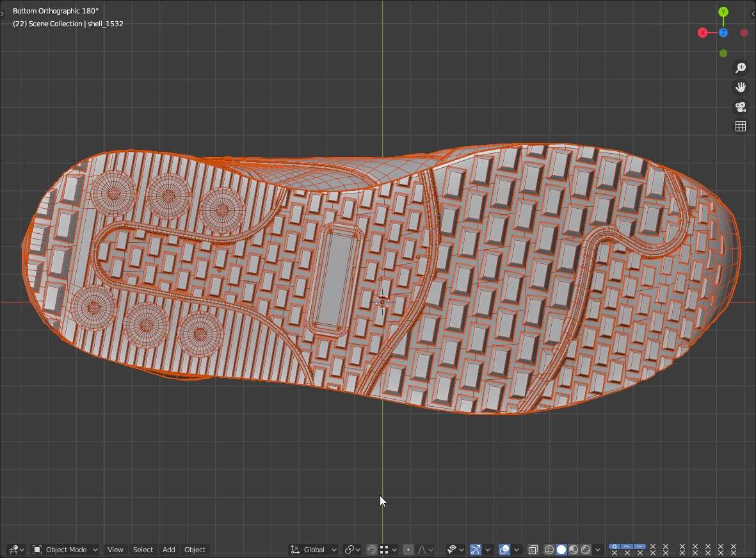Toggle X-ray mode
Screen dimensions: 756x558
533,550
